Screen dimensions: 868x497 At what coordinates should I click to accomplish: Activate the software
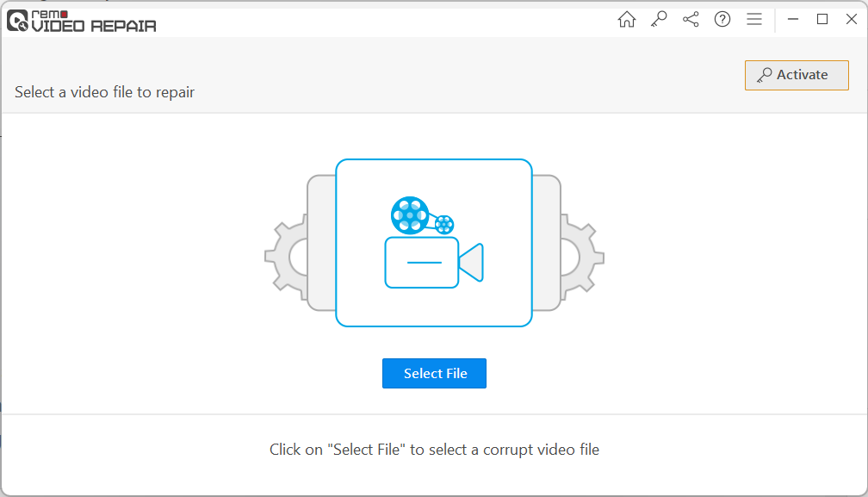click(797, 75)
